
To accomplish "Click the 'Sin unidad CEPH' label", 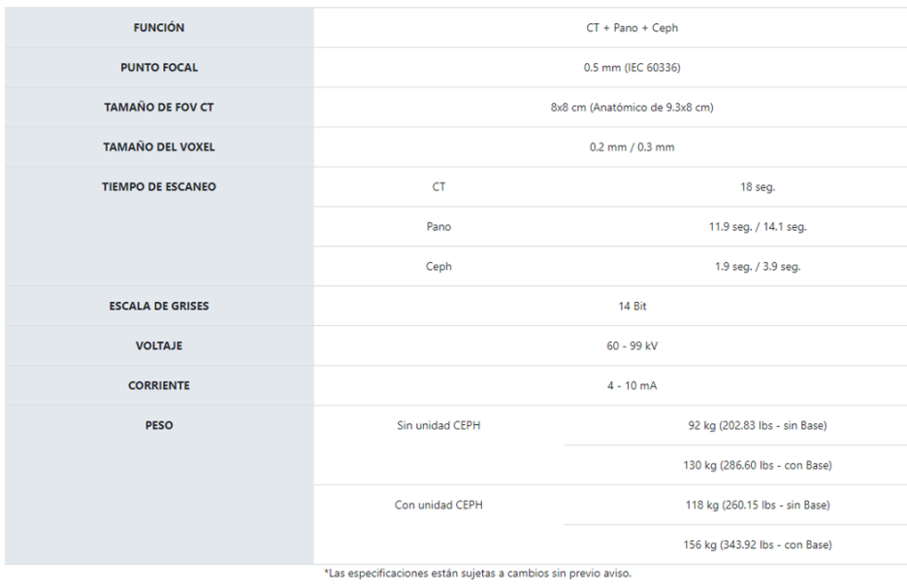I will tap(438, 425).
